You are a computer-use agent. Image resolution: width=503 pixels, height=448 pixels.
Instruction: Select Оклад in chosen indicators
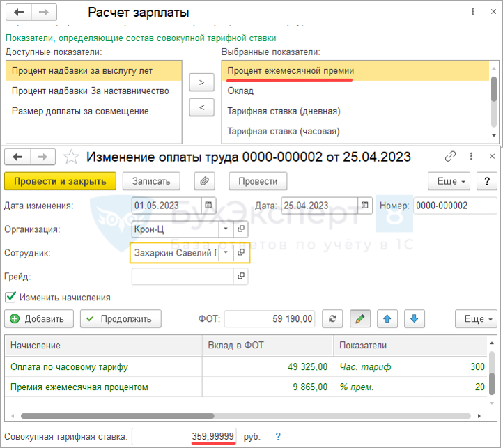click(355, 91)
